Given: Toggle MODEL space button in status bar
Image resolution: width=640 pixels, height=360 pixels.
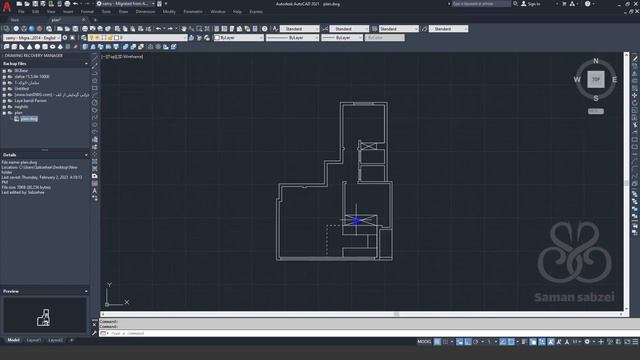Looking at the screenshot, I should coord(424,342).
